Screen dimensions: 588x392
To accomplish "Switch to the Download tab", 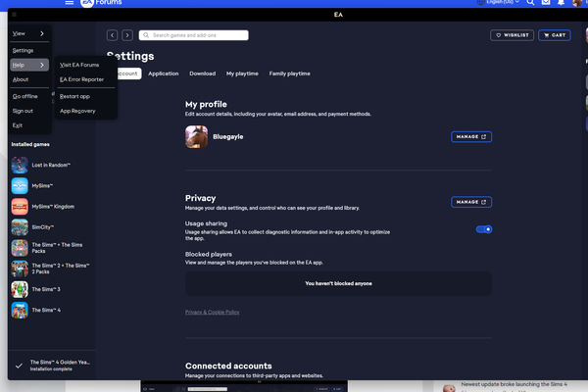I will click(203, 73).
